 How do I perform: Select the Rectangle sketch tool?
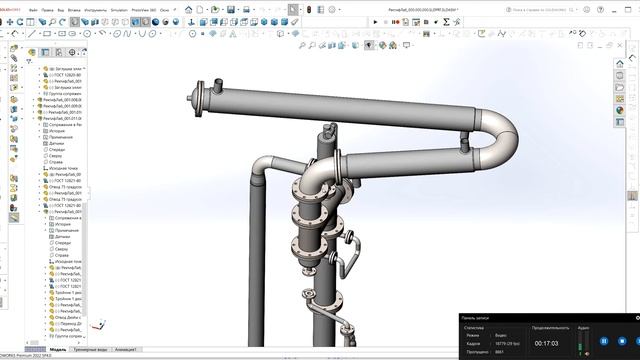47,34
